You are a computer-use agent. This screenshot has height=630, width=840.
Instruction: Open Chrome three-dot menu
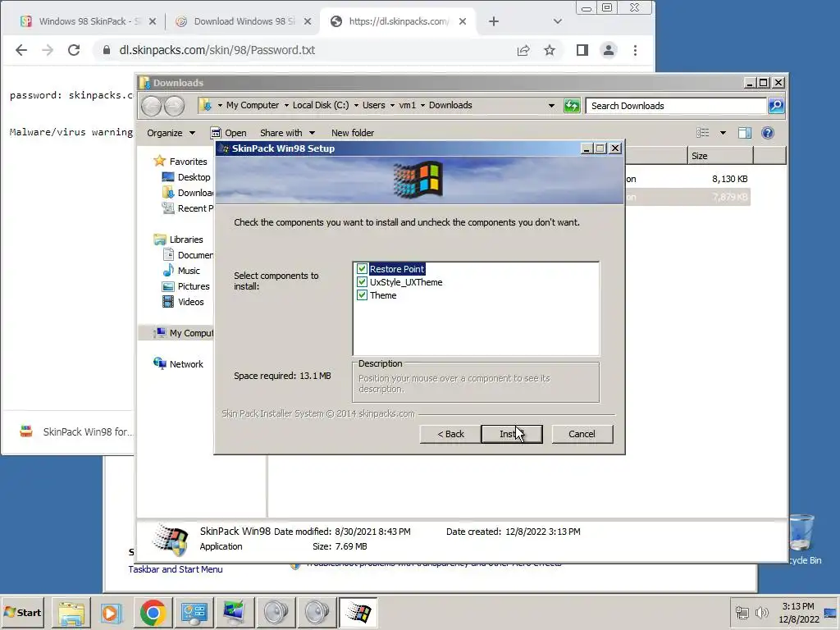pos(636,50)
